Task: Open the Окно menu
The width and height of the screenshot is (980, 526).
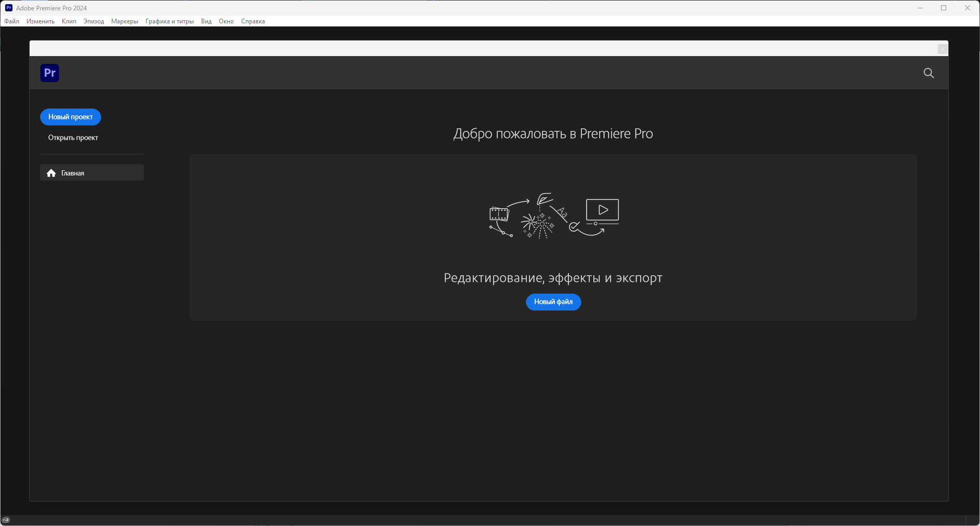Action: [x=226, y=21]
